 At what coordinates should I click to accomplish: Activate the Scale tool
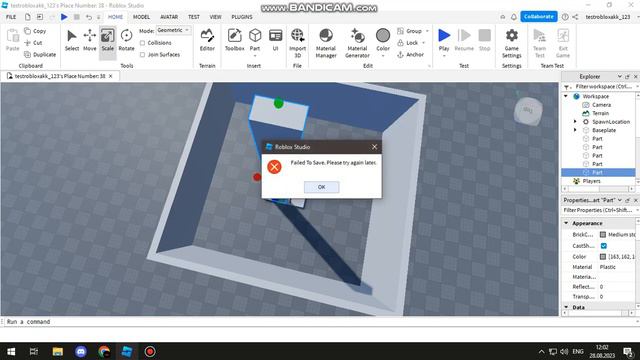tap(107, 36)
